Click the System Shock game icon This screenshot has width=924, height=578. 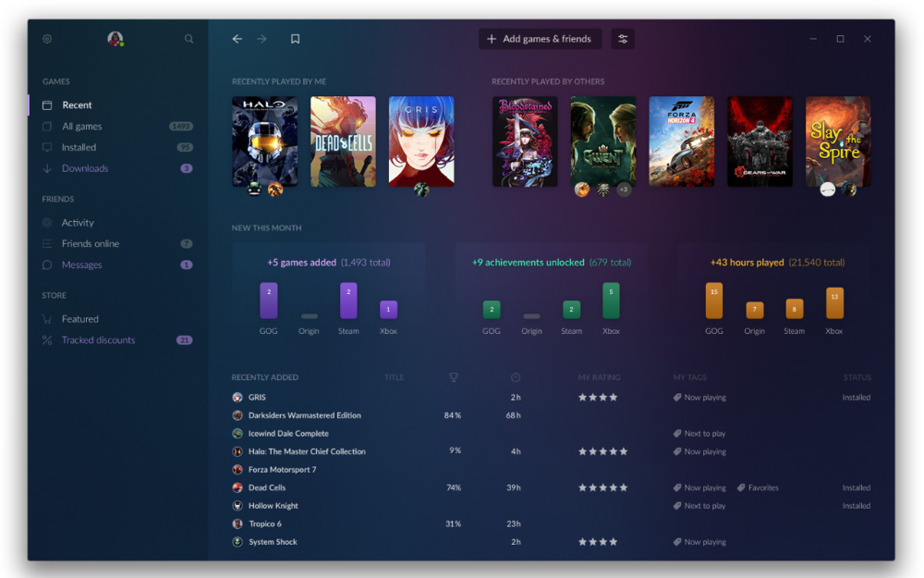(x=237, y=542)
